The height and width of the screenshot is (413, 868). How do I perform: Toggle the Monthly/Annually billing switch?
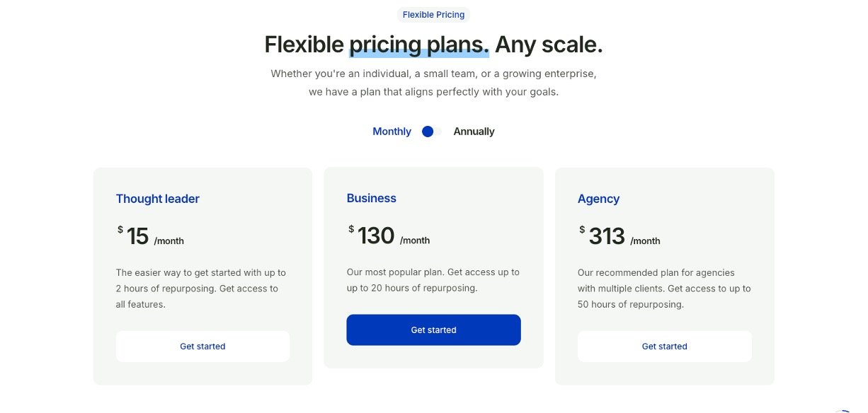(x=431, y=132)
